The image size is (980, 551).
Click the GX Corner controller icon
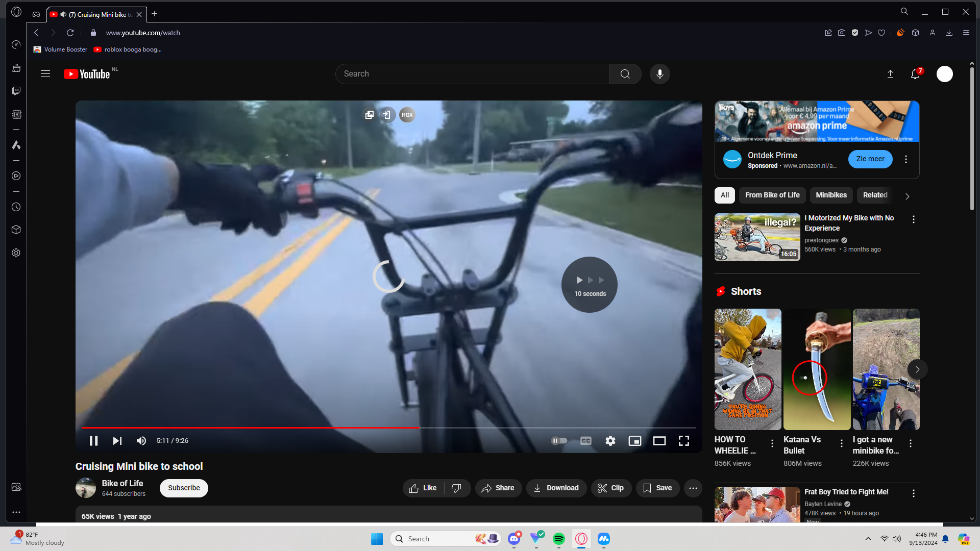point(36,14)
